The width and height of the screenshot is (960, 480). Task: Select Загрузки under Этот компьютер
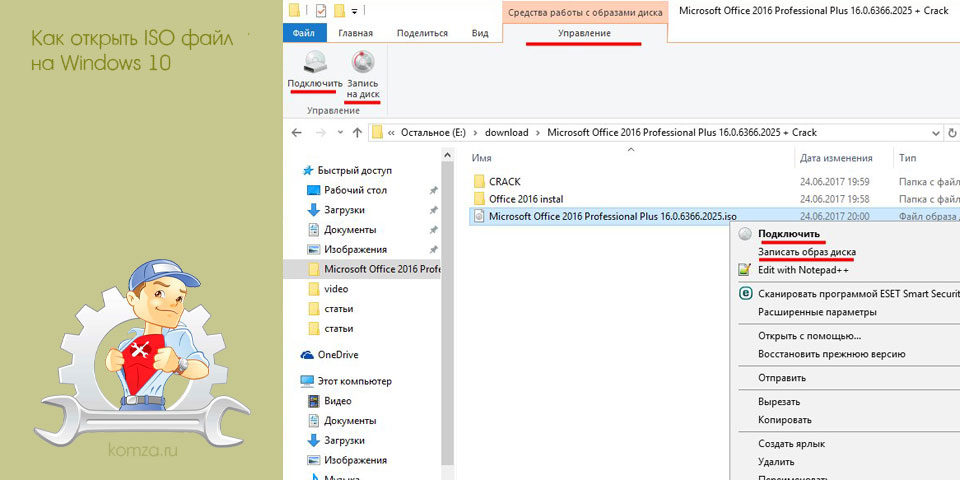click(345, 440)
